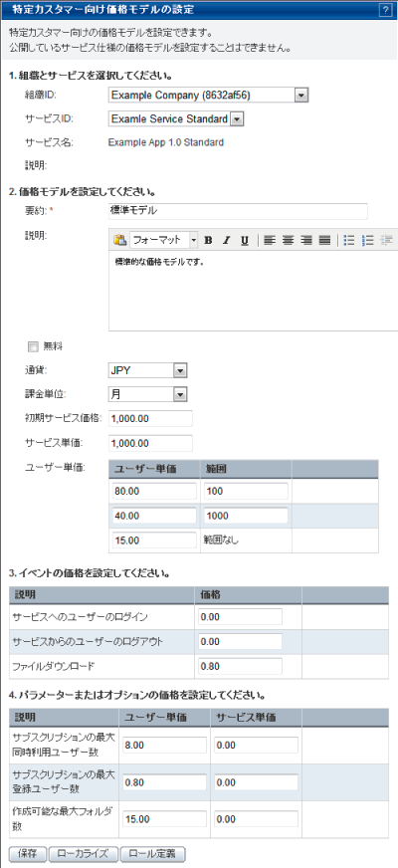The height and width of the screenshot is (868, 398).
Task: Check the 無料 checkbox
Action: click(x=33, y=347)
